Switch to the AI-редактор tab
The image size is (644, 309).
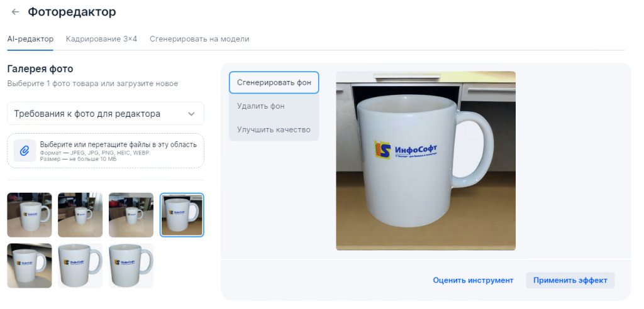[x=30, y=40]
